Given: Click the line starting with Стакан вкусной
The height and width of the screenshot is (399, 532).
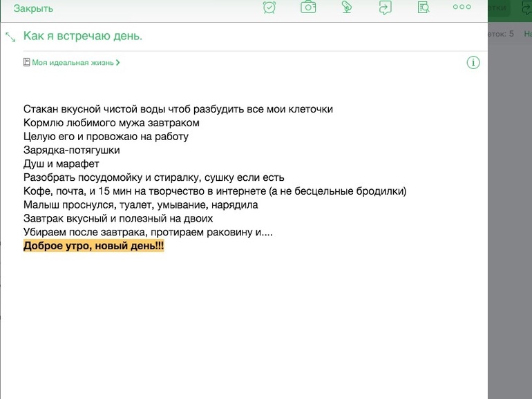Looking at the screenshot, I should (178, 109).
